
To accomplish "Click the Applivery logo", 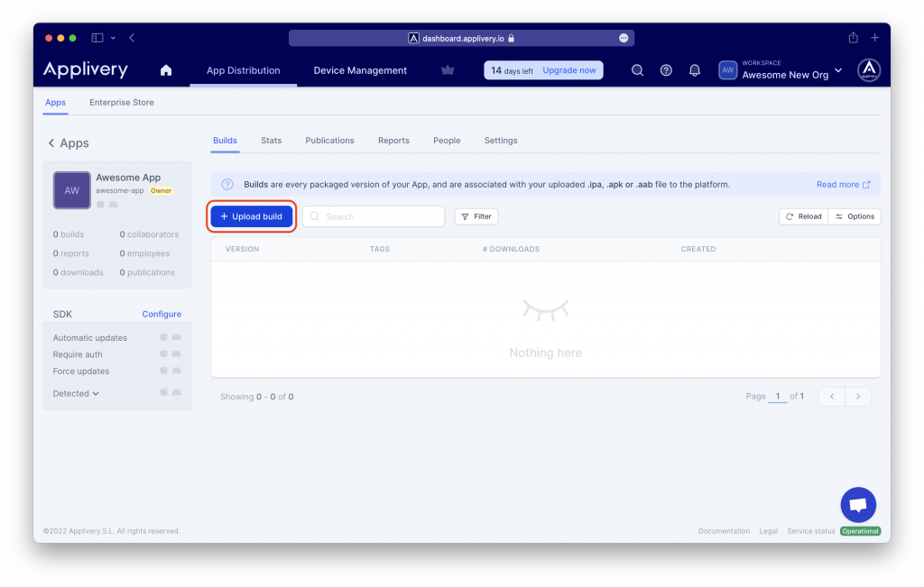I will coord(86,69).
